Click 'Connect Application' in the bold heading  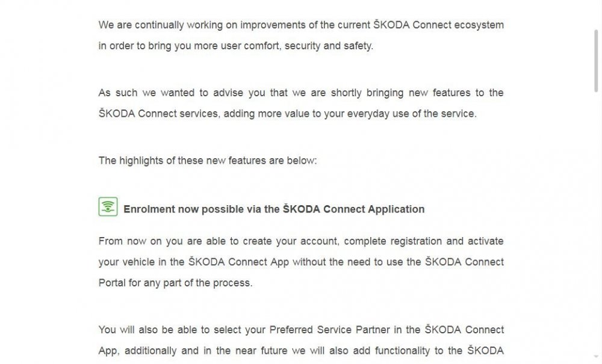coord(374,209)
